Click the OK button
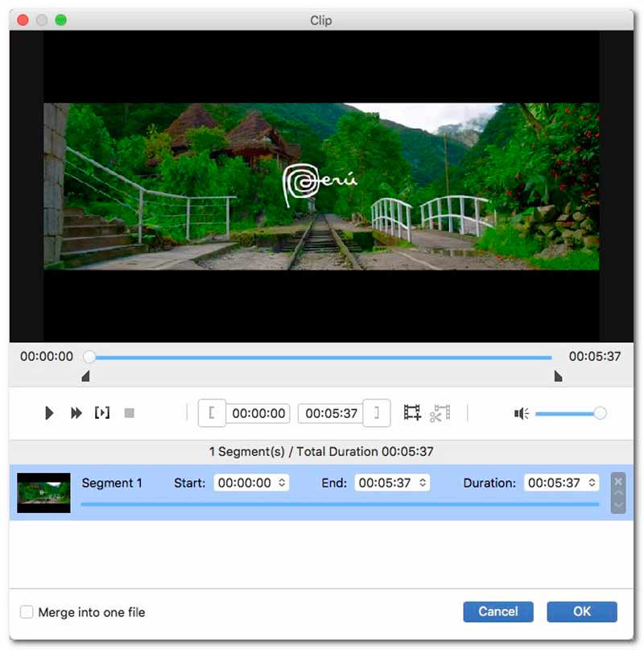Screen dimensions: 644x650 tap(581, 611)
